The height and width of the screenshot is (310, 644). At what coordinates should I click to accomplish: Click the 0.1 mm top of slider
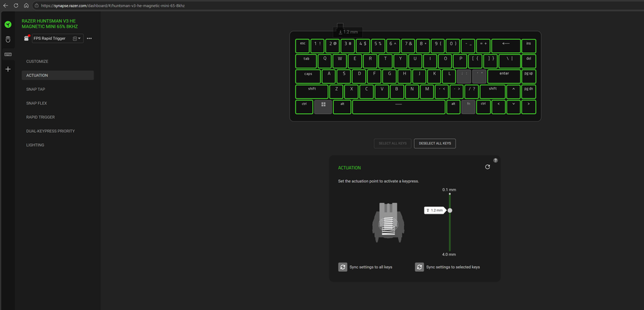(449, 189)
